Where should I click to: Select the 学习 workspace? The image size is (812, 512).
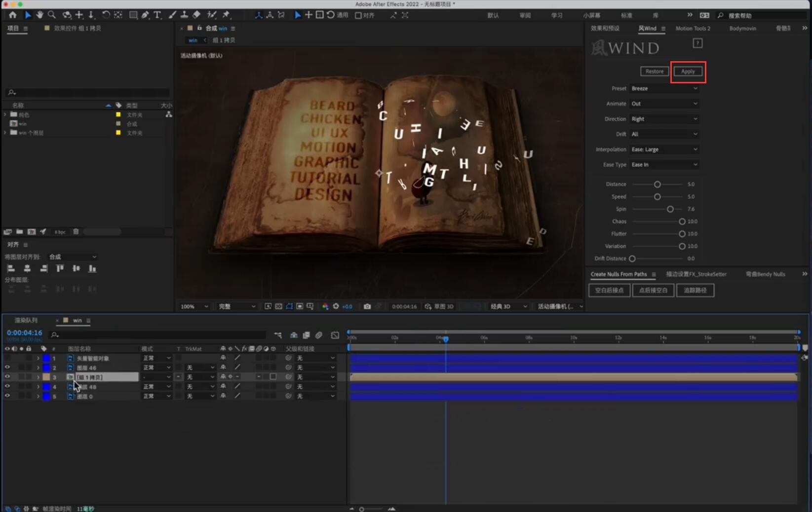pyautogui.click(x=557, y=15)
